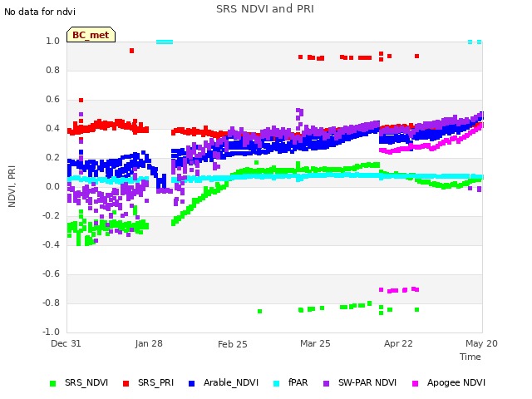Toggle the Apogee NDVI series label
This screenshot has height=399, width=532.
point(456,382)
